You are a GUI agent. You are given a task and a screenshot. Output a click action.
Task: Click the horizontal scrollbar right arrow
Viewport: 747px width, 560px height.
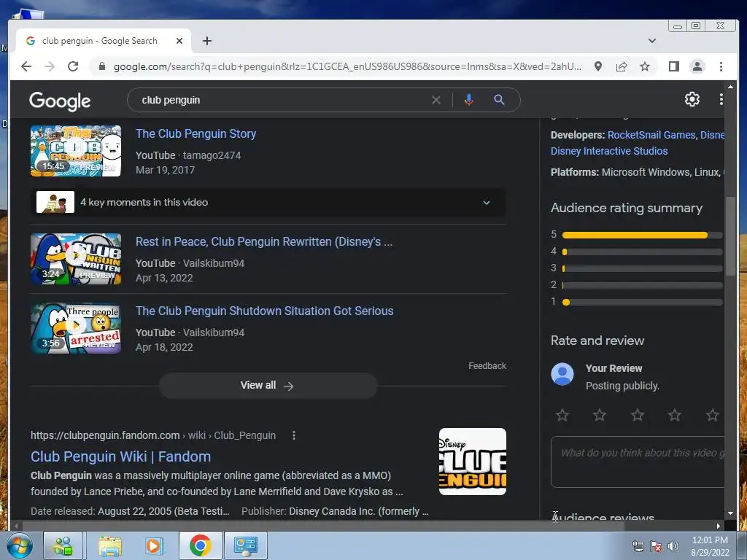pos(719,526)
